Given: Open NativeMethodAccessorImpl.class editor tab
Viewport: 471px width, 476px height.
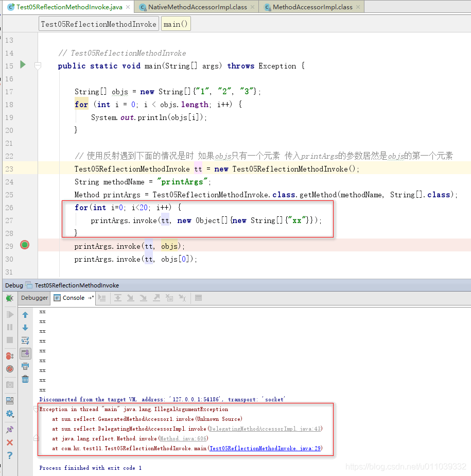Looking at the screenshot, I should tap(197, 7).
